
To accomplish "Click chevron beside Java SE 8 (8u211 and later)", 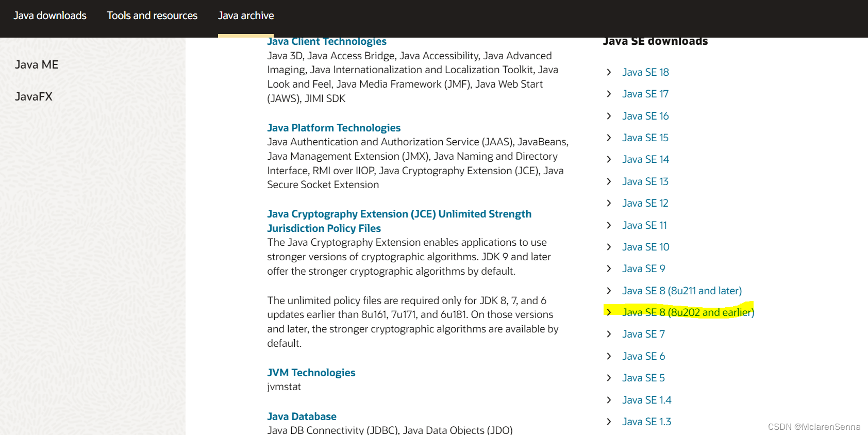I will point(609,291).
